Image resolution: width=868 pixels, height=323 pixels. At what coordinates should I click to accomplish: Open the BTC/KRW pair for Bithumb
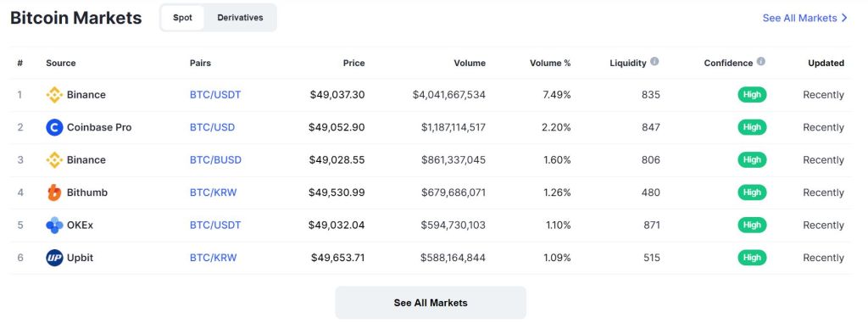213,192
